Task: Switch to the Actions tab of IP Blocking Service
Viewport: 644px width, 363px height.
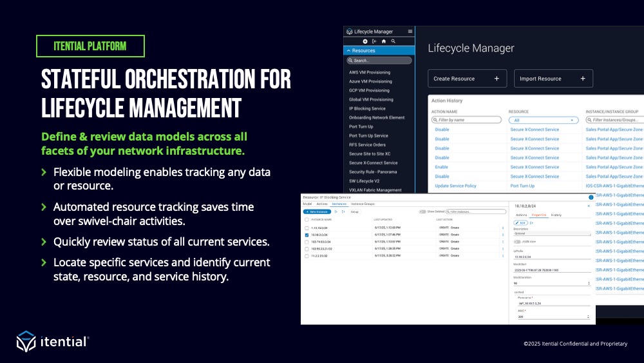Action: [x=322, y=204]
